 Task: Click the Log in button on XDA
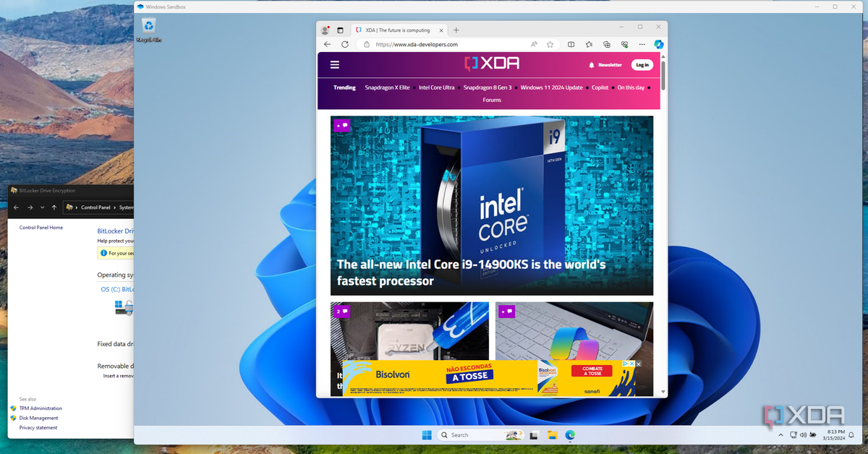[642, 64]
